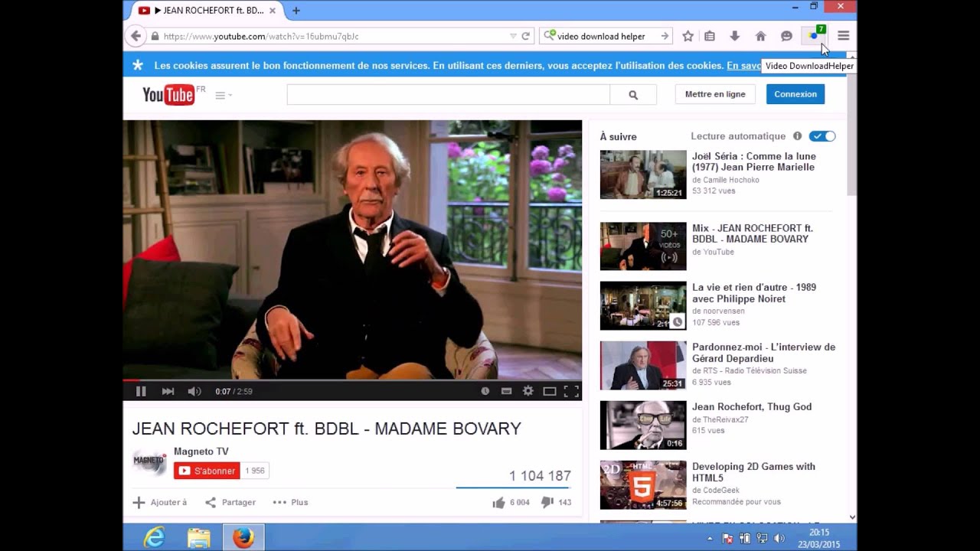
Task: Bookmark this page with the star icon
Action: pos(688,36)
